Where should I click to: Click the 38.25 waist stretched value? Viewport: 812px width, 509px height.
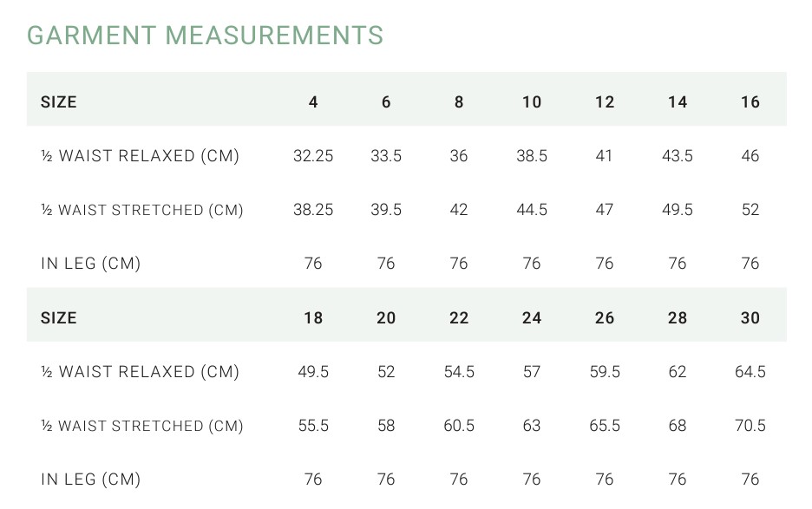click(313, 210)
